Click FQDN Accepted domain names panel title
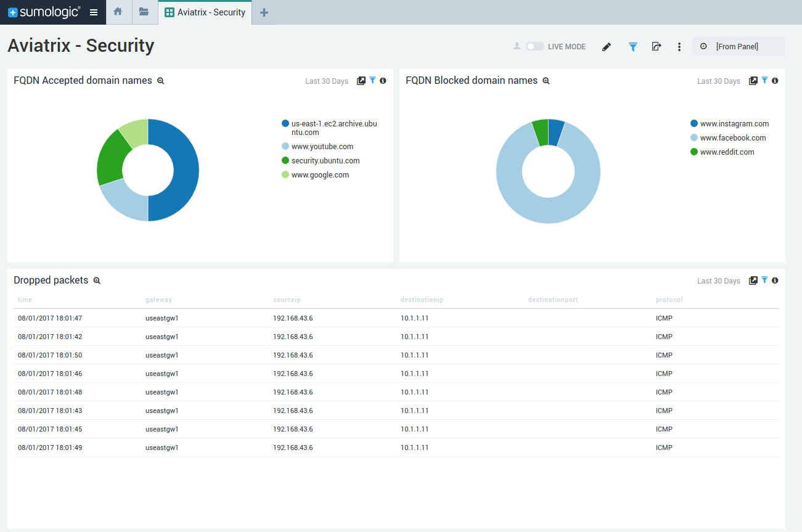The image size is (802, 532). tap(83, 80)
